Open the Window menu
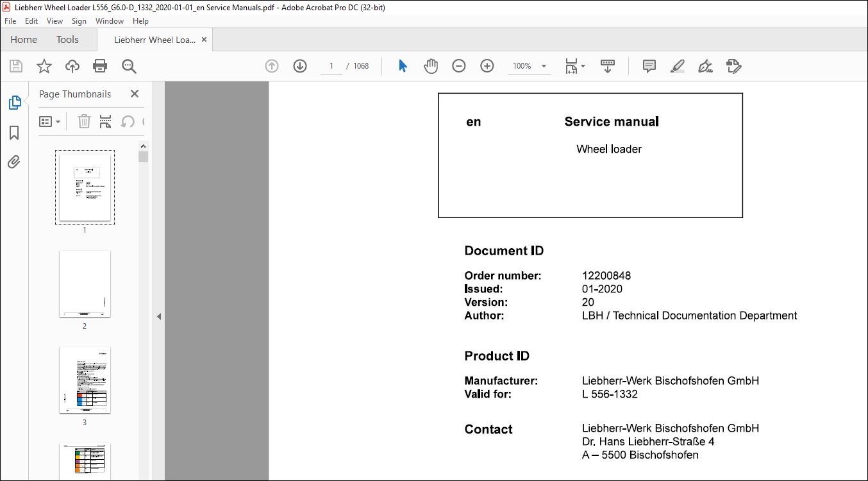 pos(110,21)
